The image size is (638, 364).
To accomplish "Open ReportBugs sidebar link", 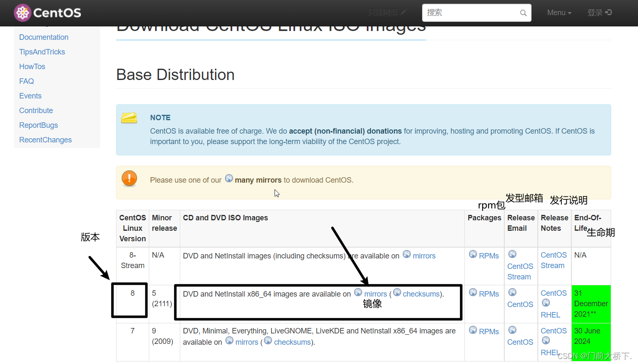I will click(x=39, y=125).
